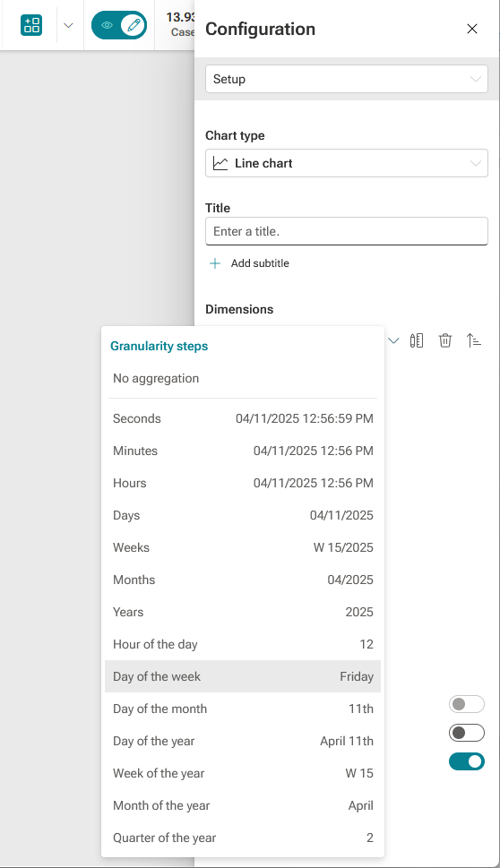The width and height of the screenshot is (500, 868).
Task: Toggle the light gray disabled switch
Action: click(x=467, y=704)
